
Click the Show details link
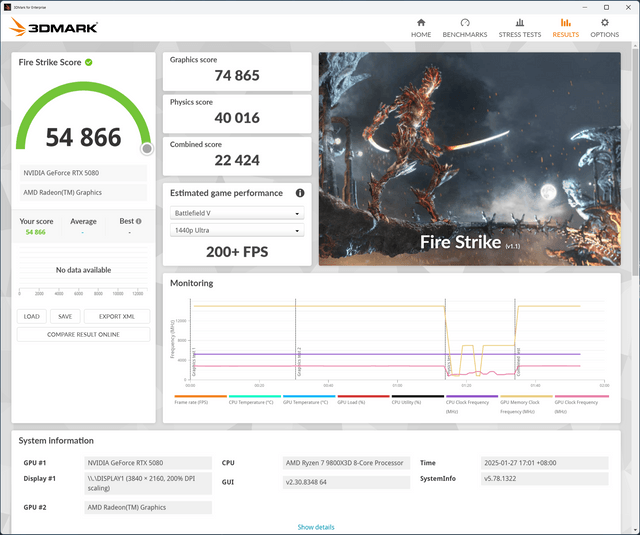316,527
